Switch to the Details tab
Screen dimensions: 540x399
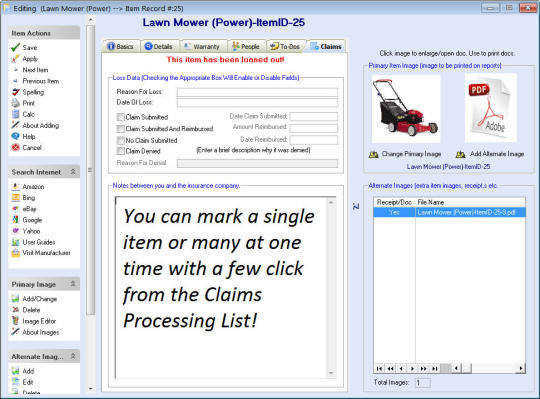tap(159, 46)
